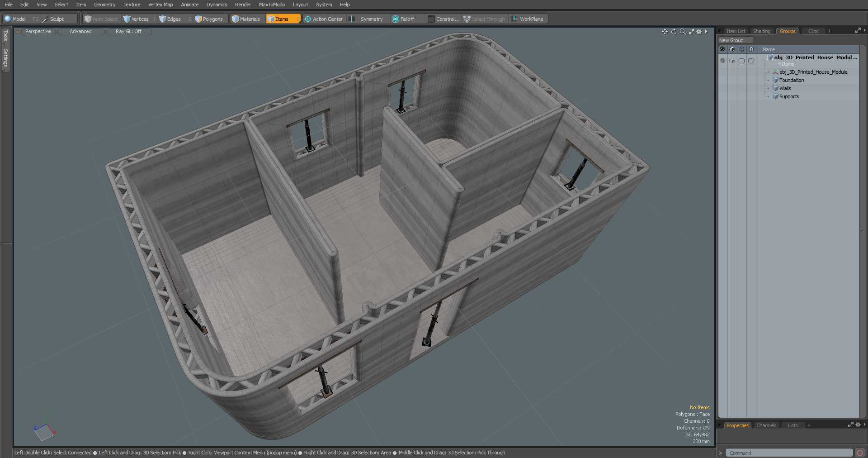Open the Action Center options
The image size is (868, 458).
[324, 19]
